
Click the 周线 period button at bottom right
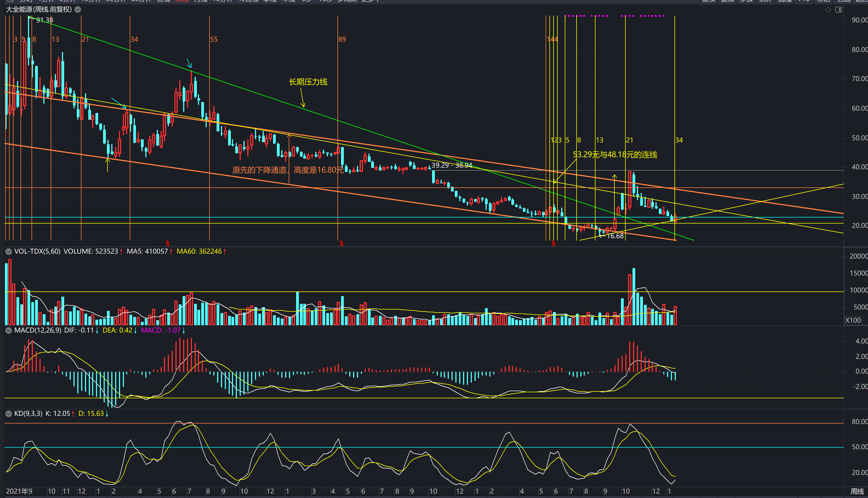tap(857, 491)
